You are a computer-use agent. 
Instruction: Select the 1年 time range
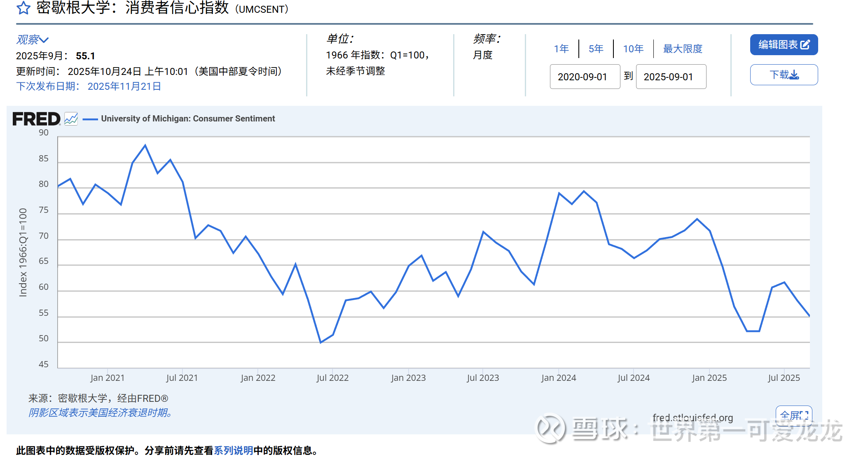[561, 49]
